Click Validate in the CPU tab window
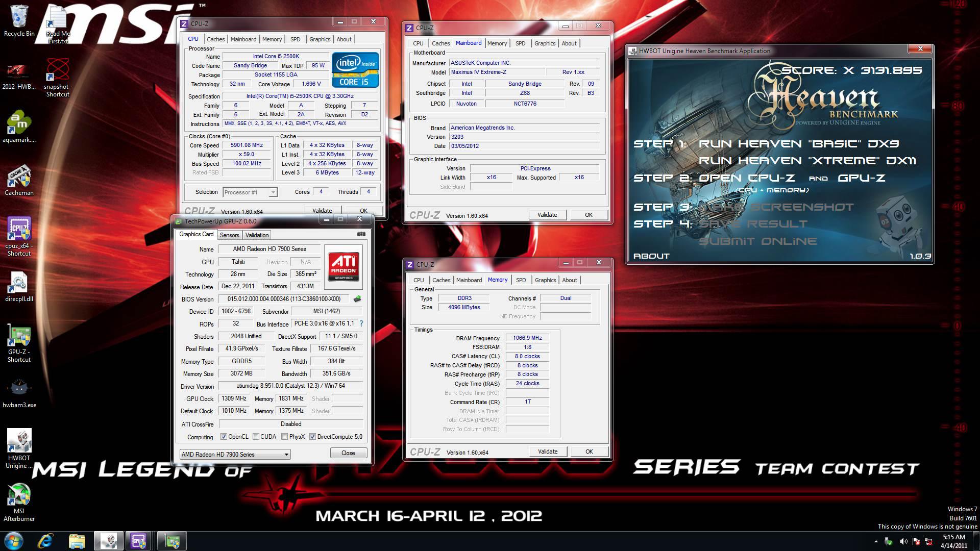 coord(322,210)
